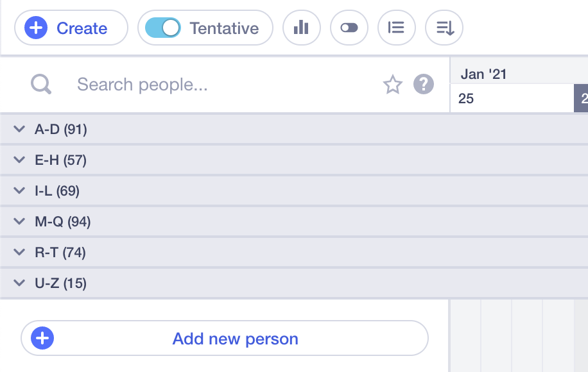The height and width of the screenshot is (372, 588).
Task: Click the bar chart icon in toolbar
Action: 301,28
